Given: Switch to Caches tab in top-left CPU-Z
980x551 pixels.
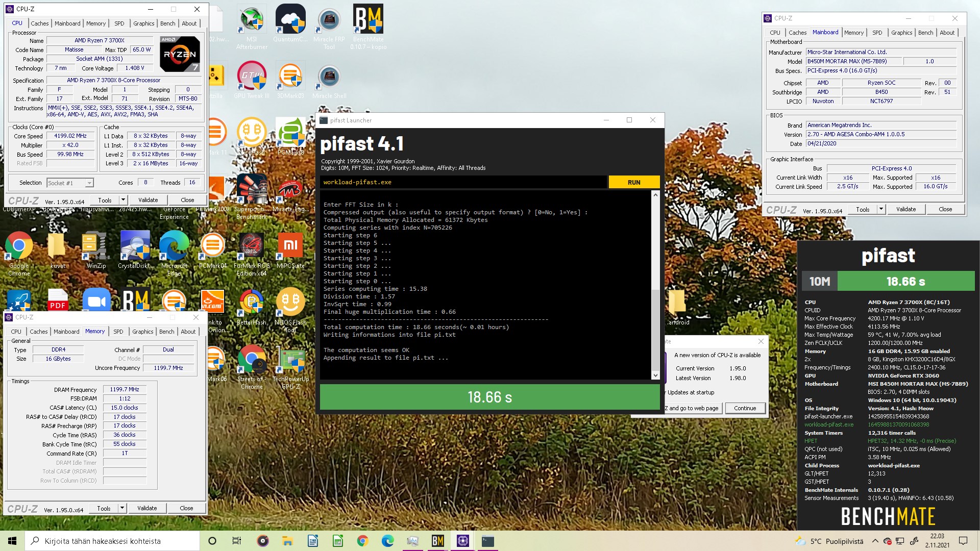Looking at the screenshot, I should pyautogui.click(x=39, y=23).
